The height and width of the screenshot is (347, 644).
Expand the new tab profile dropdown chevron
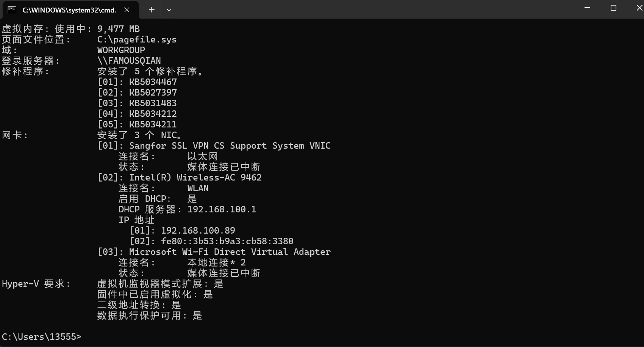(169, 10)
